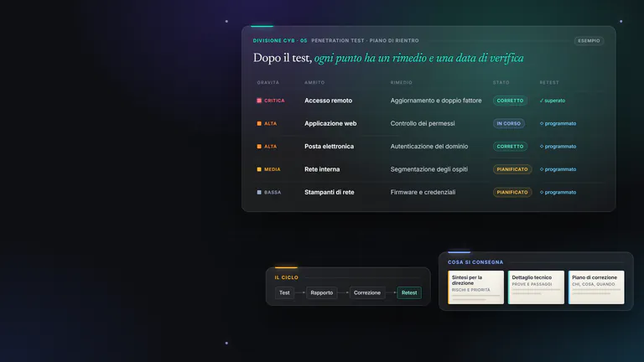Image resolution: width=644 pixels, height=362 pixels.
Task: Choose the highlighted Retest step in Il ciclo
Action: coord(409,292)
